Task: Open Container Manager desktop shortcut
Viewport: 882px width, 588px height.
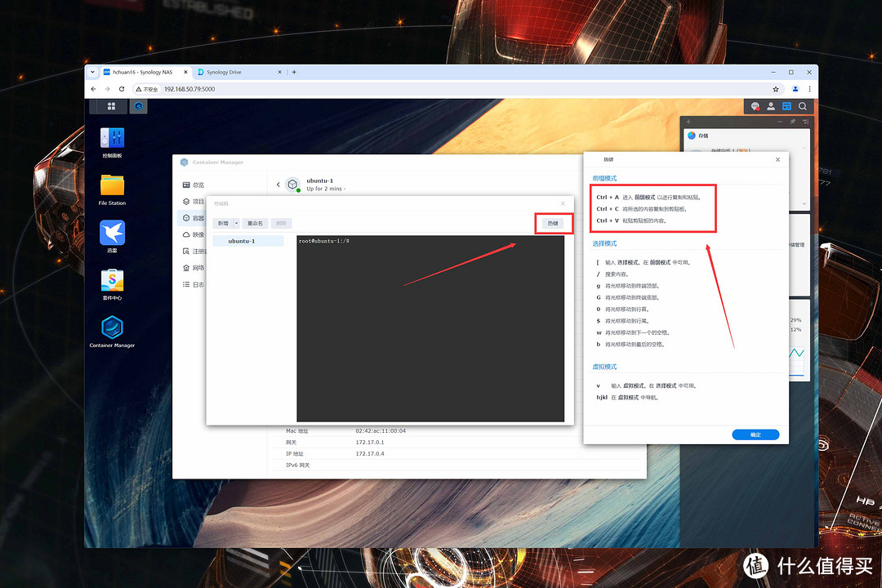Action: click(x=112, y=328)
